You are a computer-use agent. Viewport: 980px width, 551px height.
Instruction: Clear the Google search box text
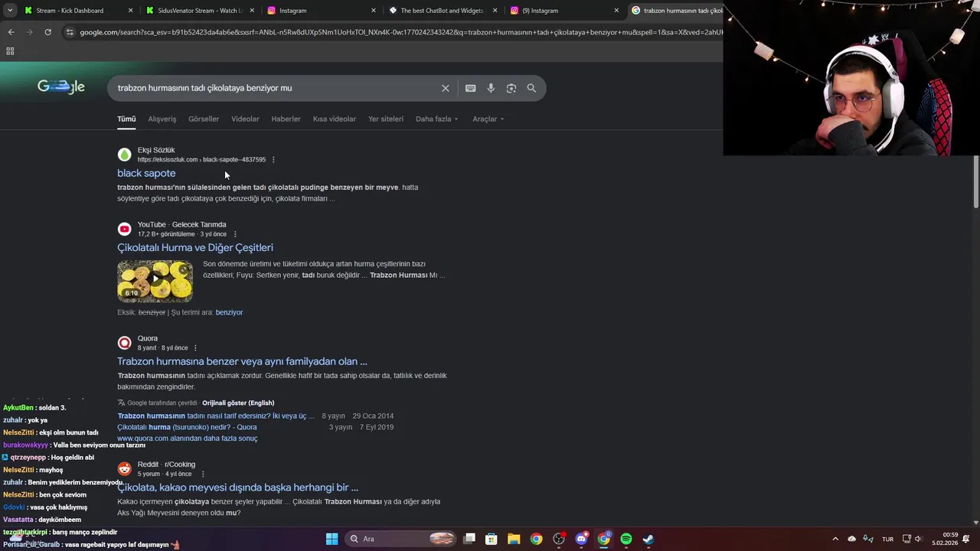445,88
